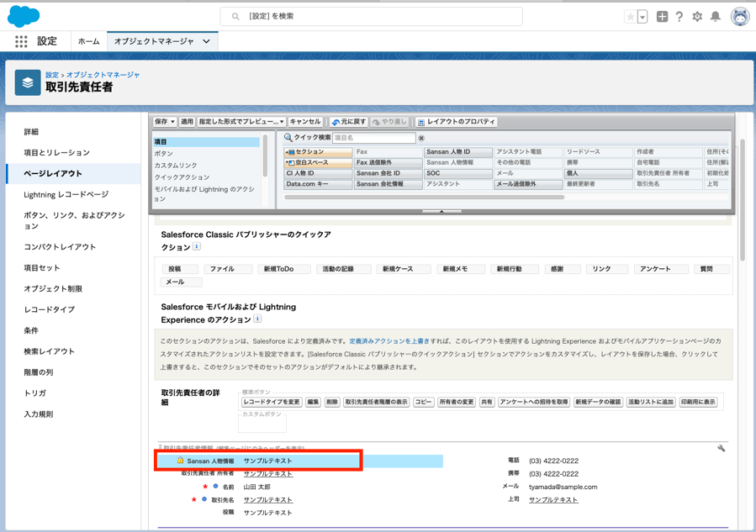Expand the オブジェクトマネージャ tab chevron
Screen dimensions: 756x532
(x=206, y=41)
